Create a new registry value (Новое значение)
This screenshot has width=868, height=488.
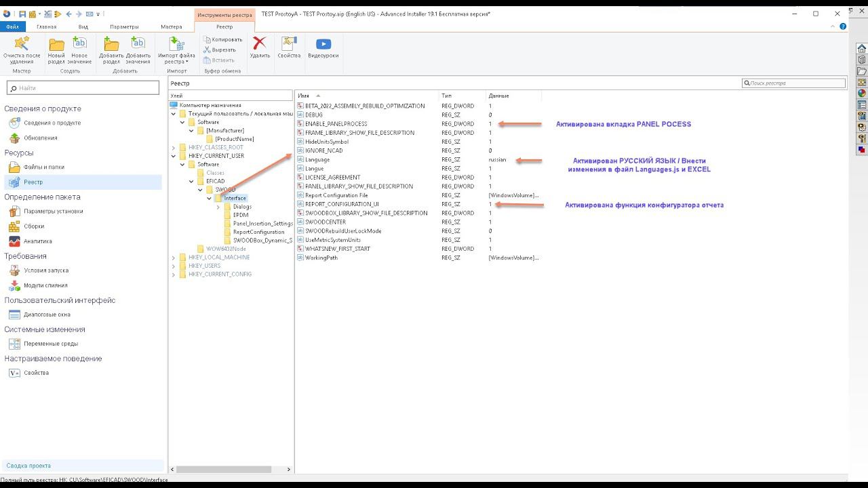point(79,50)
